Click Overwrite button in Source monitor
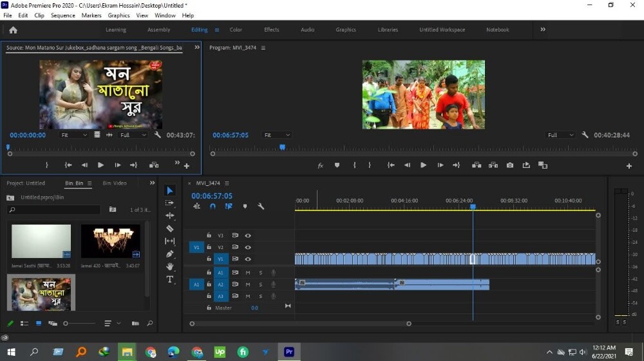 tap(154, 165)
